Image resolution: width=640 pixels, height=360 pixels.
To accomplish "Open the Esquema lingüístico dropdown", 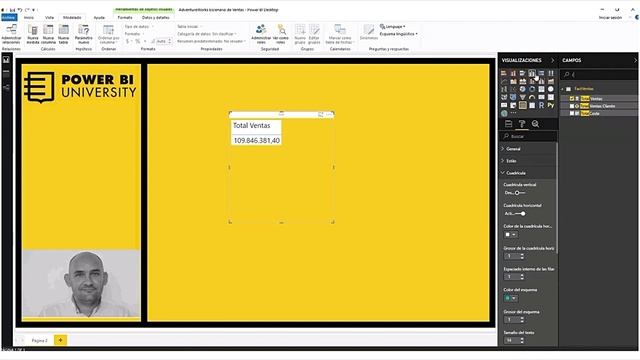I will click(399, 34).
